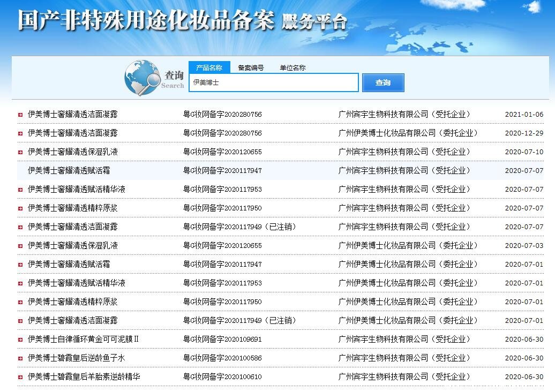Screen dimensions: 555x392
Task: Click red bullet beside 精粹原浆 dated 2020-07-01
Action: coord(20,302)
